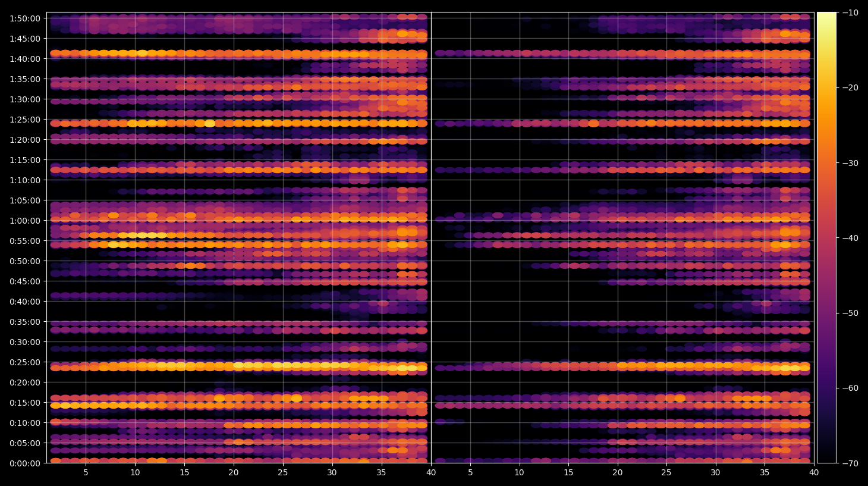Click x-axis label 15 under the left heatmap
Screen dimensions: 868x486
184,473
